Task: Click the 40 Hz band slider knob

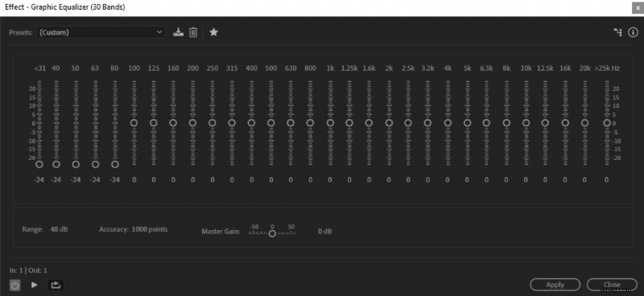Action: 56,164
